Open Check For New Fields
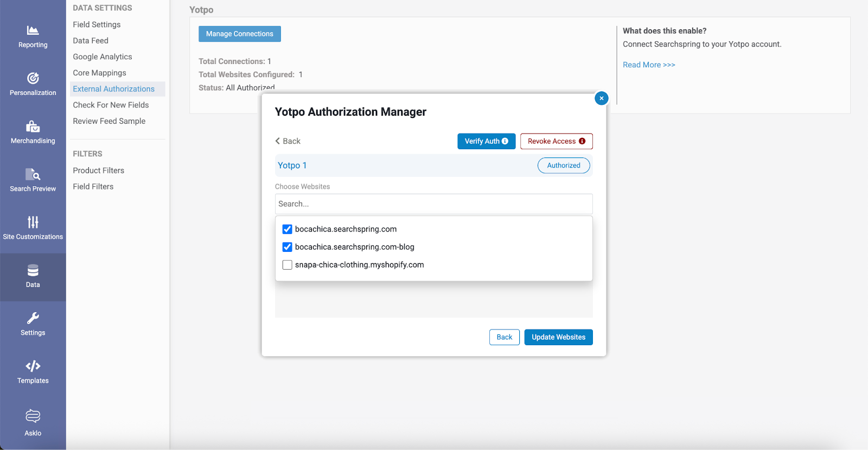The width and height of the screenshot is (868, 450). (111, 105)
